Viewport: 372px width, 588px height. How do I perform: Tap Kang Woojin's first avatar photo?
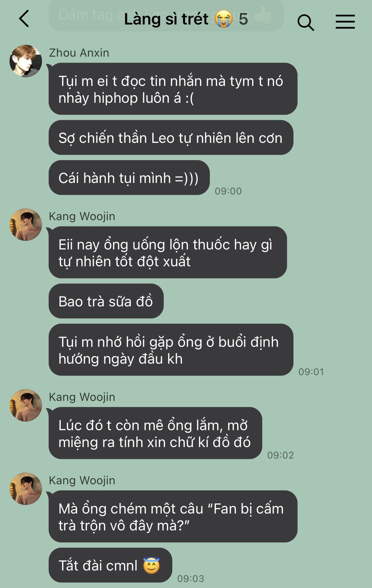coord(26,225)
